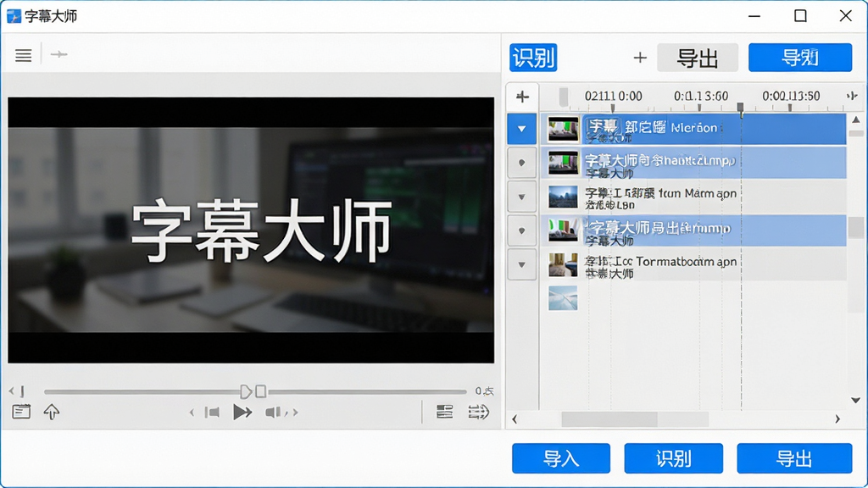Click the 导入 button

pyautogui.click(x=561, y=458)
